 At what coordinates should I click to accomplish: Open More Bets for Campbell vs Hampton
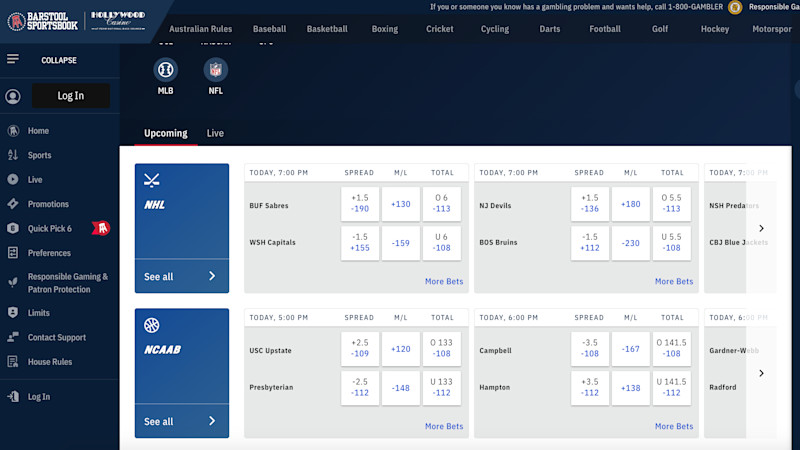674,426
